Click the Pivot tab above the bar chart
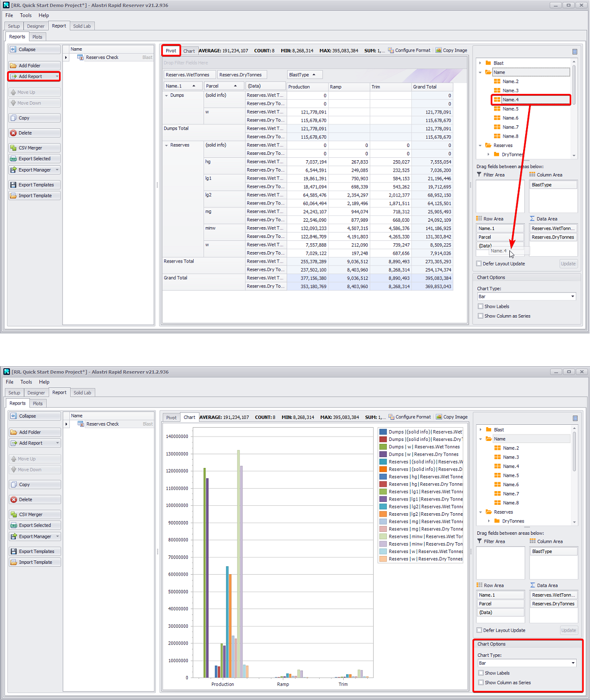Viewport: 590px width, 700px height. [x=171, y=417]
